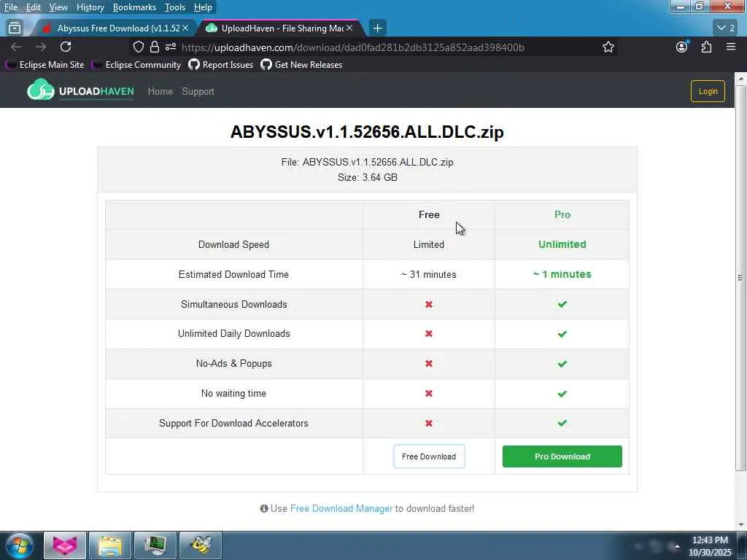Open Report Issues bookmark
The width and height of the screenshot is (747, 560).
[221, 65]
